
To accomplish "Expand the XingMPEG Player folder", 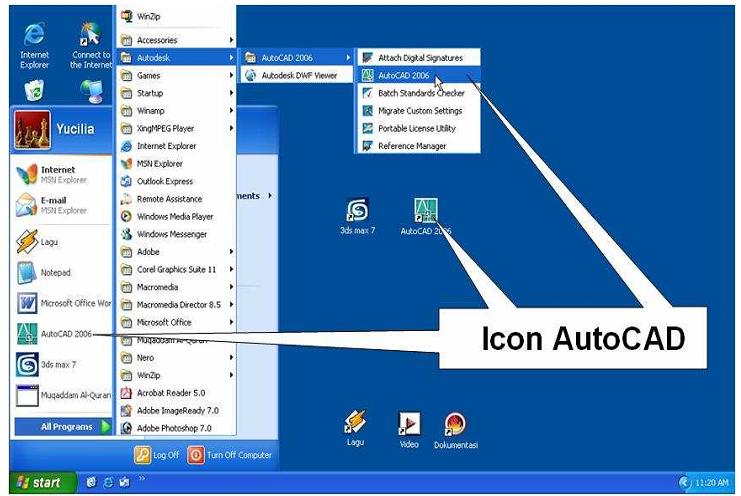I will point(177,128).
